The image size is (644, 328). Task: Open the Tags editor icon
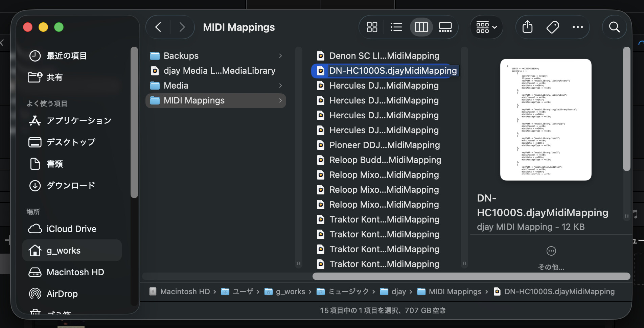pos(552,27)
